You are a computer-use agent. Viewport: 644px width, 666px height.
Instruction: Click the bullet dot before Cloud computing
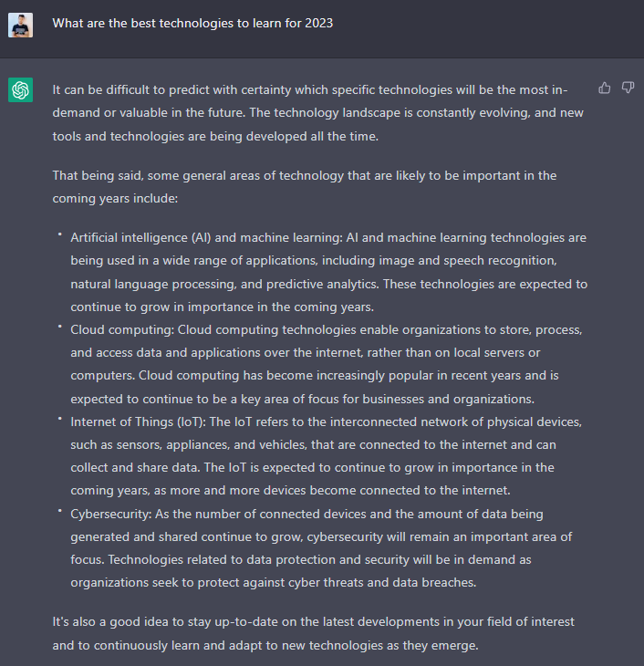point(60,327)
